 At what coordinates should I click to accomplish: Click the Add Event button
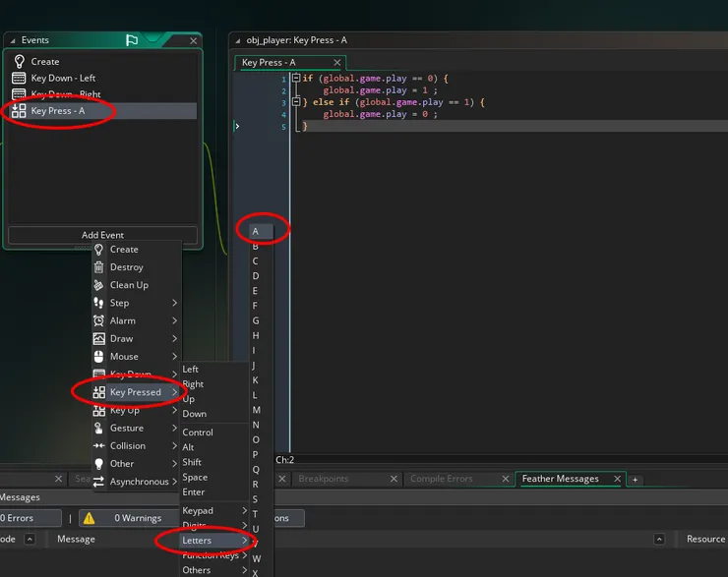[x=102, y=235]
